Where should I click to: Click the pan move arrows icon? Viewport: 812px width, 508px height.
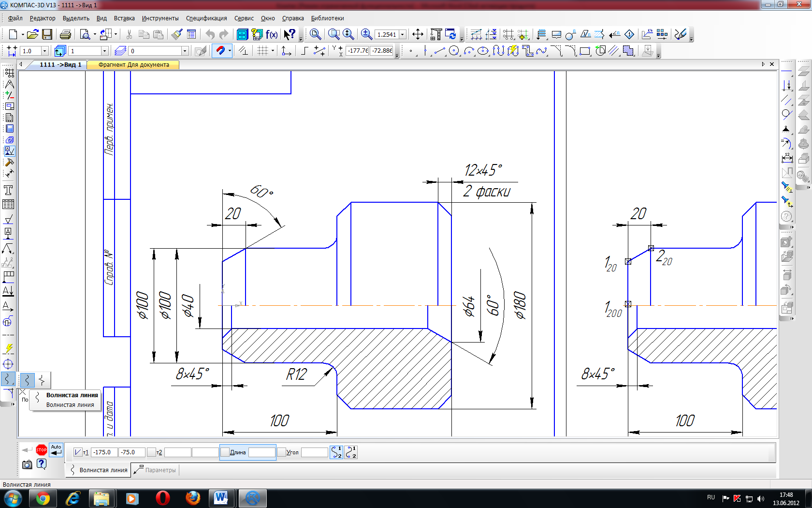[418, 34]
